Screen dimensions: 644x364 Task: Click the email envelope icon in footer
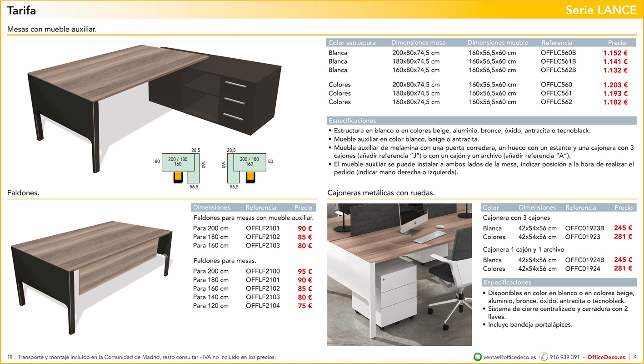[x=477, y=357]
